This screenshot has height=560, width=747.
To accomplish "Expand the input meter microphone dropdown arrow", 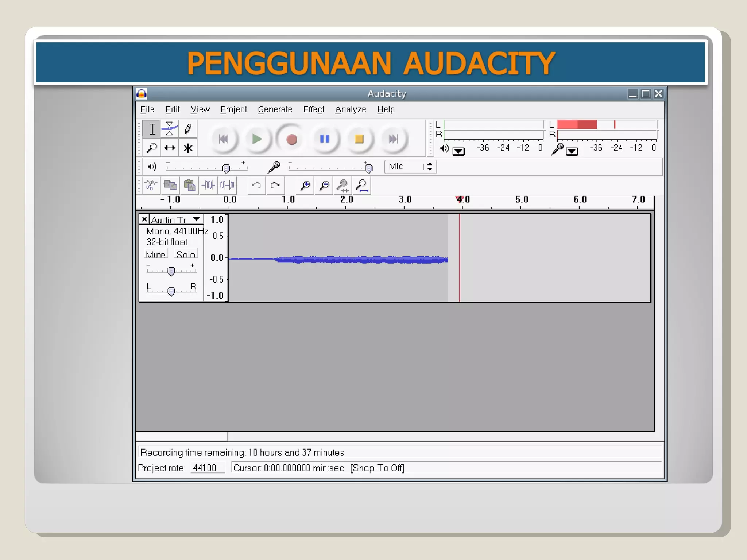I will (x=572, y=151).
